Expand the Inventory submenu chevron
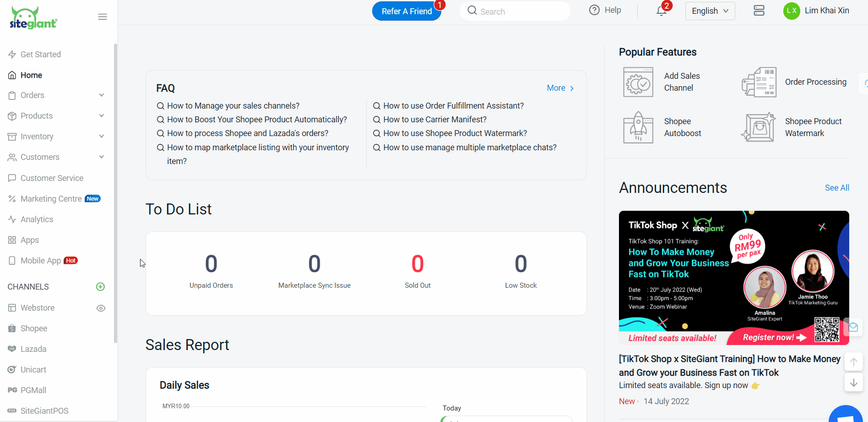Screen dimensions: 868x422 (x=102, y=137)
